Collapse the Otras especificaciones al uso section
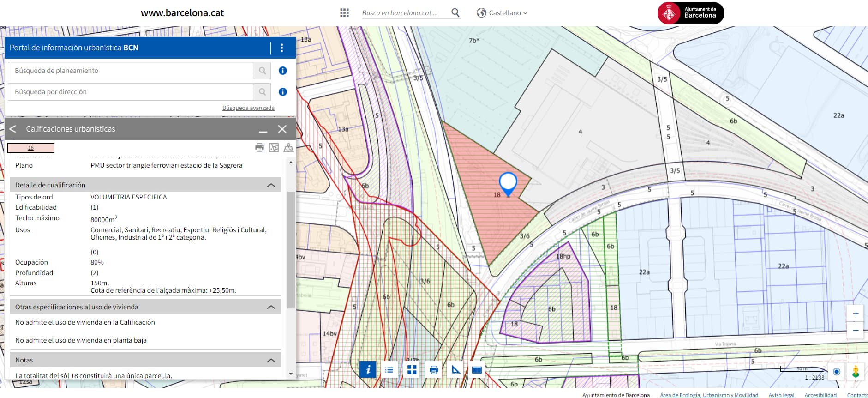Screen dimensions: 868x398 pos(271,307)
